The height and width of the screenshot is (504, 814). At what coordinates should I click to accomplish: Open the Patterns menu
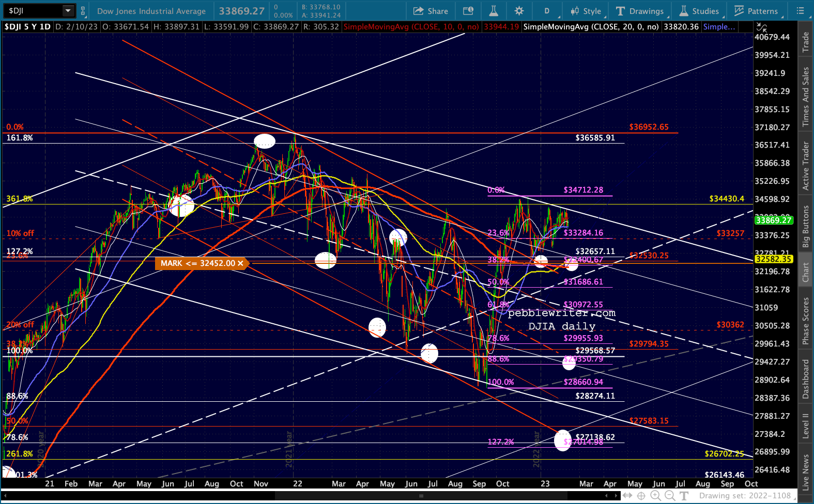coord(756,11)
